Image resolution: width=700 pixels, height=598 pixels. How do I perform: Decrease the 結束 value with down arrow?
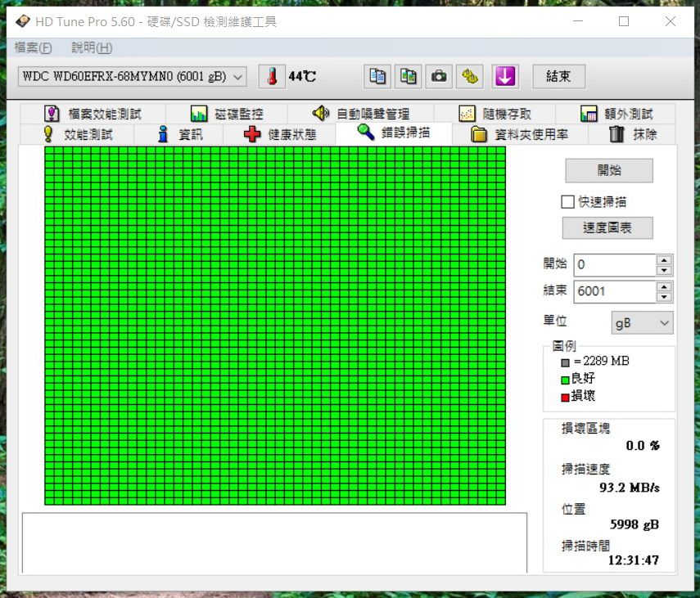664,297
